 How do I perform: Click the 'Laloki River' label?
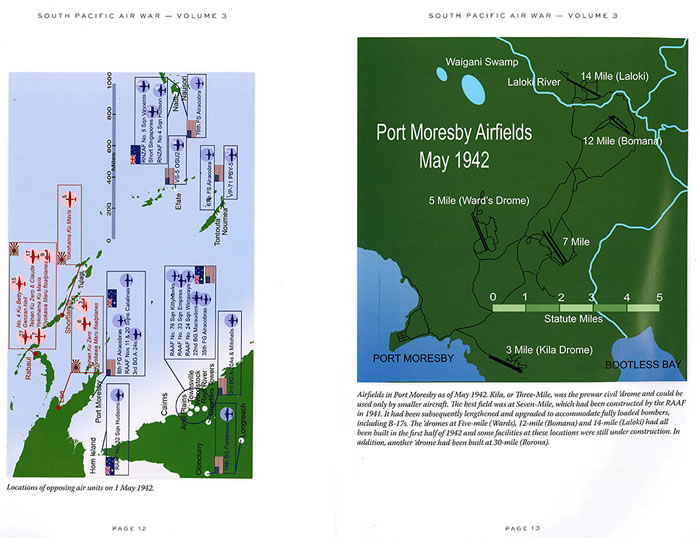[x=534, y=82]
